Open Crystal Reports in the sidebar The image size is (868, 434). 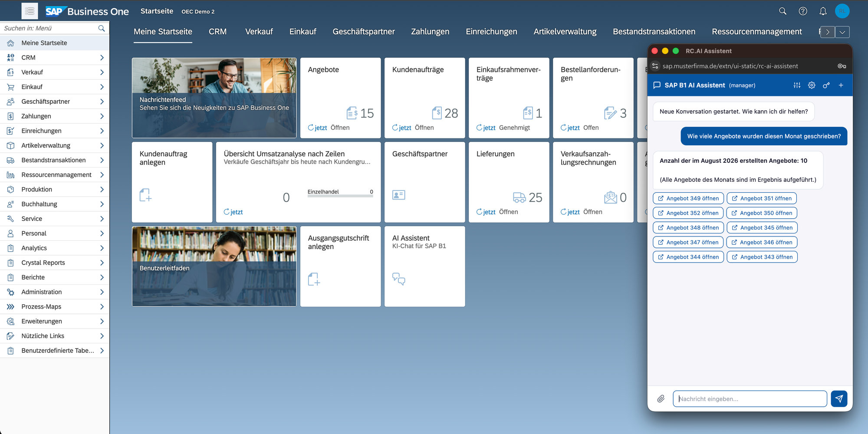pos(55,263)
